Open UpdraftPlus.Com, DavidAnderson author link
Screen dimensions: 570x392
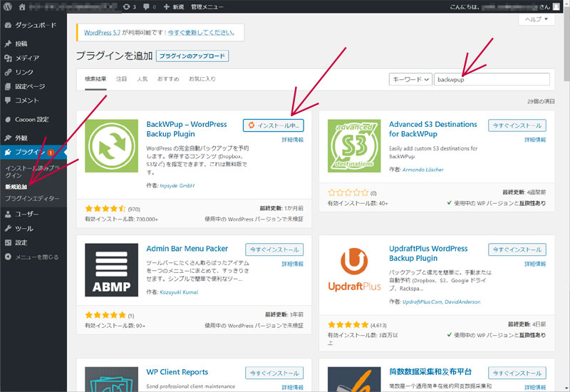click(441, 301)
